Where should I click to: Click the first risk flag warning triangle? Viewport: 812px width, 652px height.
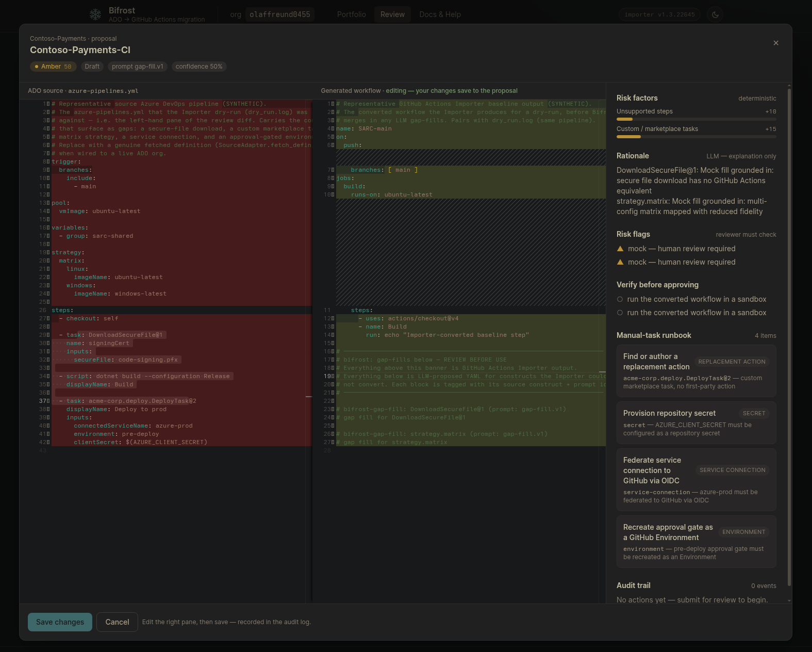click(x=620, y=249)
